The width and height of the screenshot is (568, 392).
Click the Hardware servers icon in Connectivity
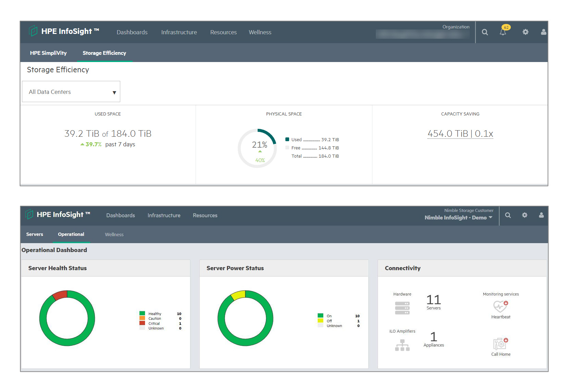402,307
